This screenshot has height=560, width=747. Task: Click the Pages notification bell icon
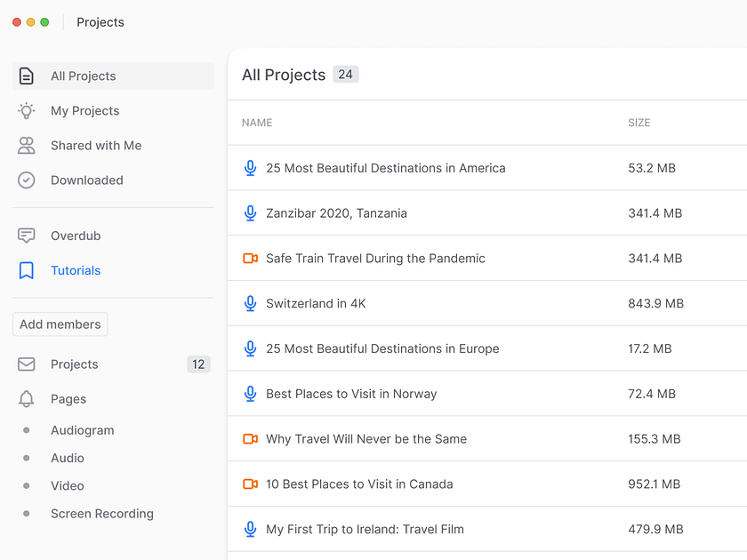[27, 398]
